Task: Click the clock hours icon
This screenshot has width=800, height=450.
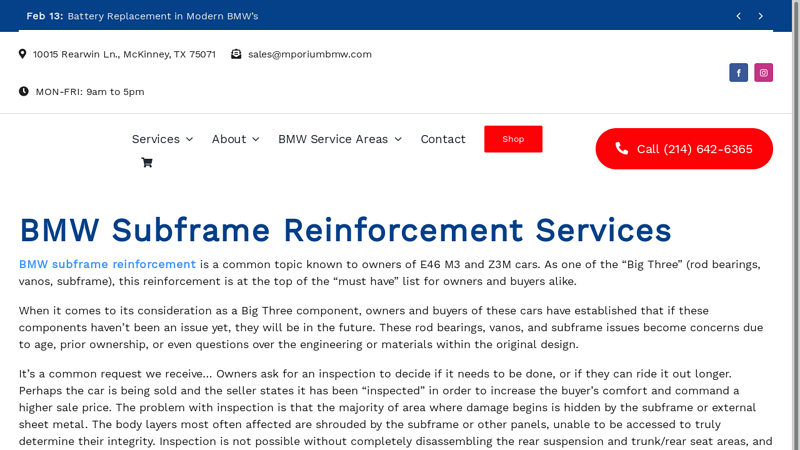Action: coord(23,91)
